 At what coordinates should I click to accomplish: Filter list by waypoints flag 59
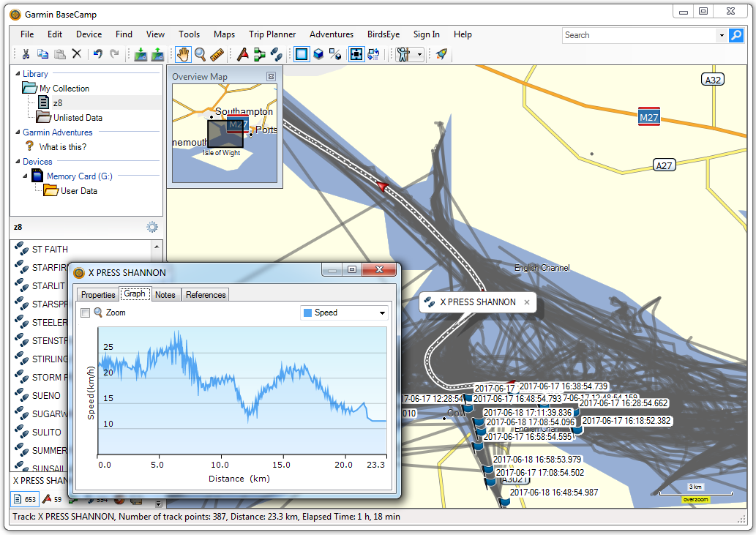(x=53, y=499)
